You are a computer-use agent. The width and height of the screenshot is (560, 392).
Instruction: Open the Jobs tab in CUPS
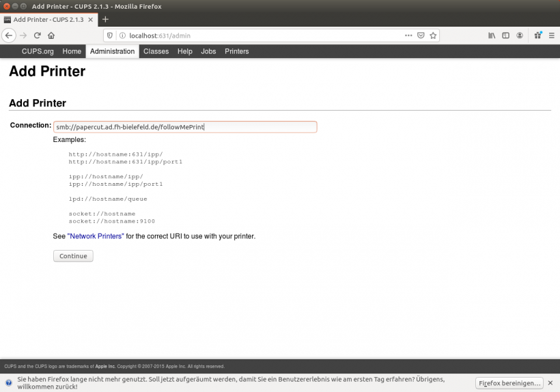coord(208,51)
